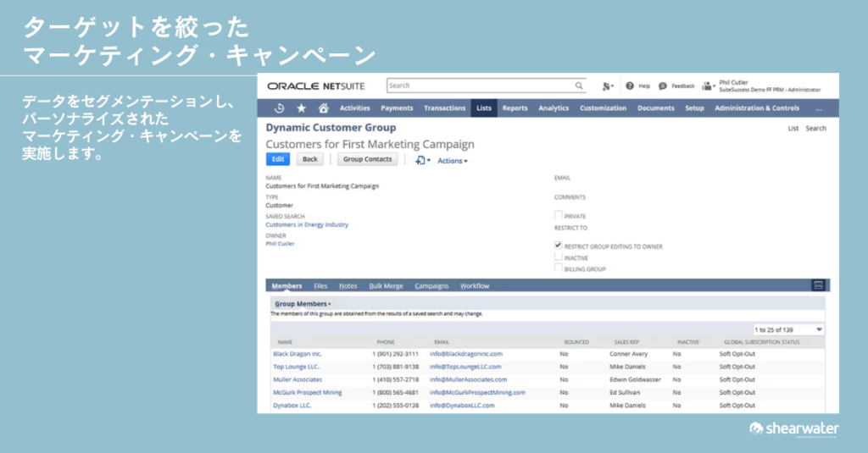Click the print record icon dropdown
The image size is (868, 453).
point(422,160)
